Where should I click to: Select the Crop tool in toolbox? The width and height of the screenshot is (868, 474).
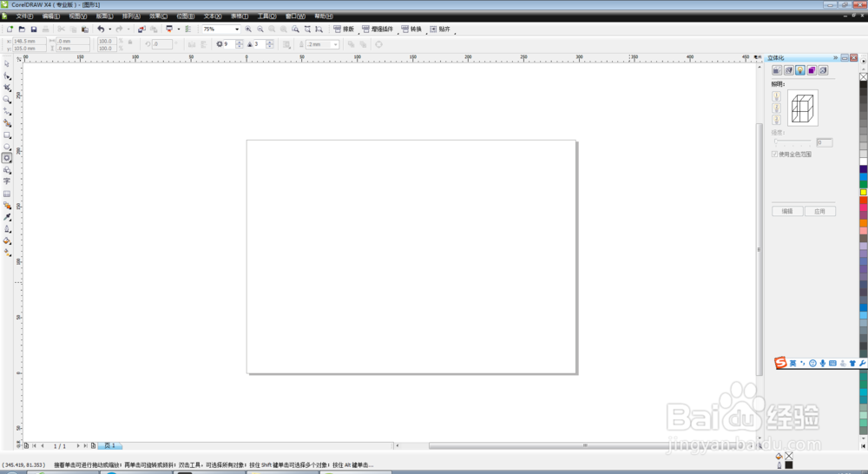click(x=7, y=88)
